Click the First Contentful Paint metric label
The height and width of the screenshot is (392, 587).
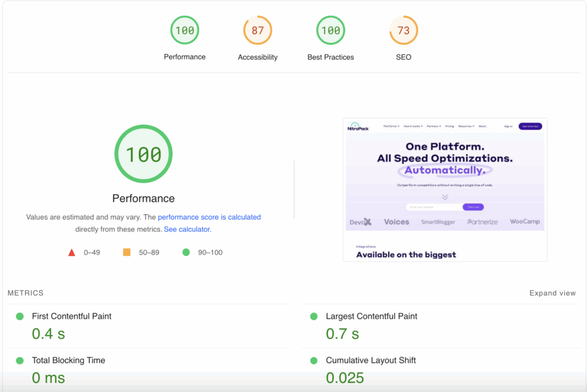point(72,316)
